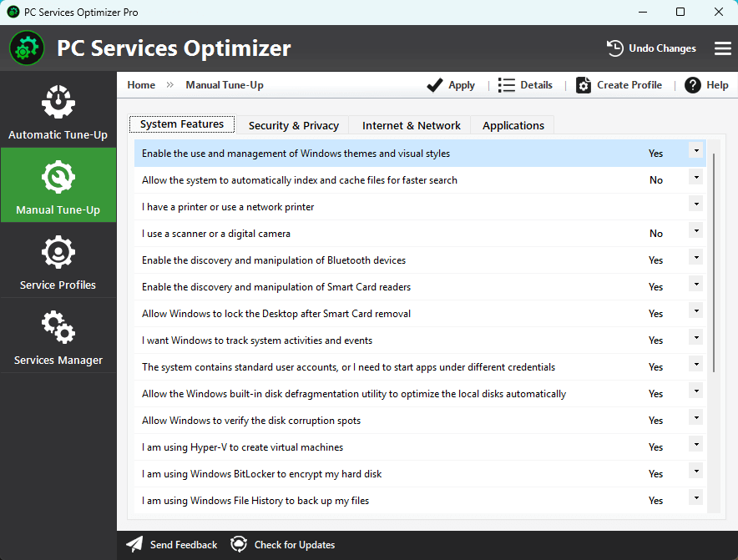Switch to Security & Privacy tab
Image resolution: width=738 pixels, height=560 pixels.
(294, 125)
